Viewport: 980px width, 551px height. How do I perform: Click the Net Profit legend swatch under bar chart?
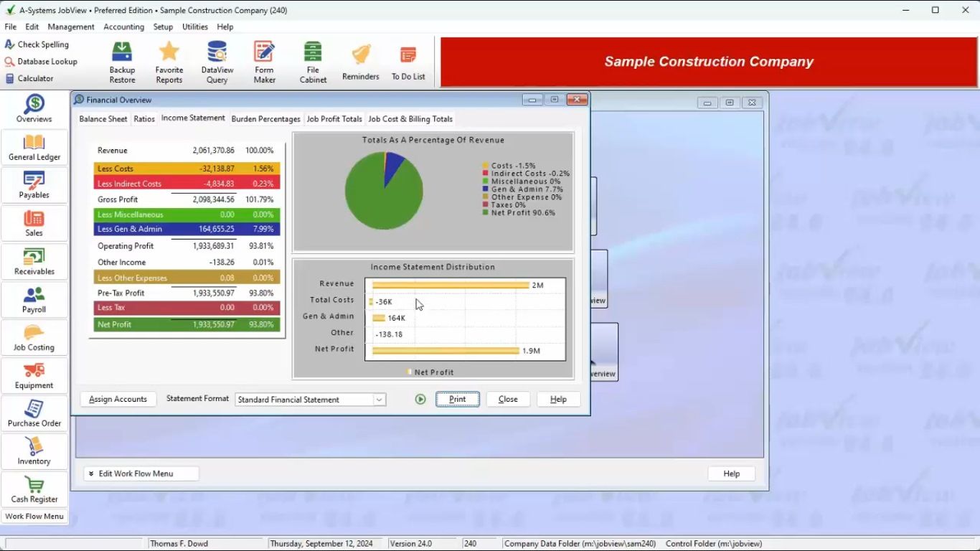(x=410, y=372)
